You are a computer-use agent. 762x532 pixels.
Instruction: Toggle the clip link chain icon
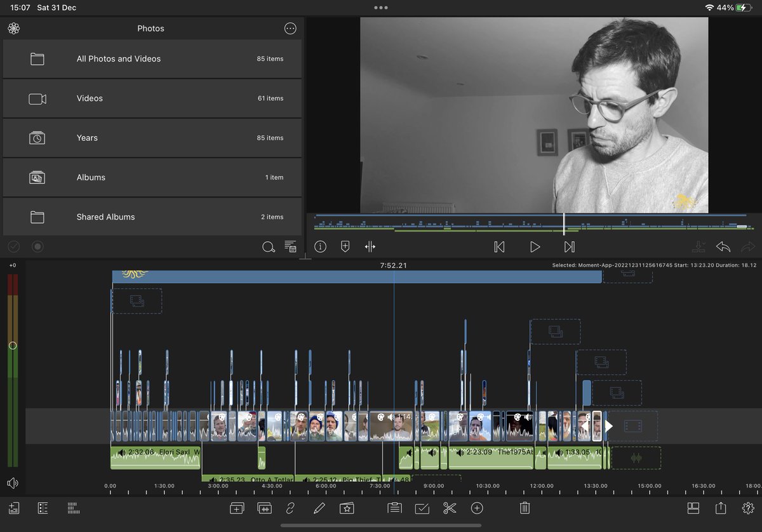coord(291,508)
